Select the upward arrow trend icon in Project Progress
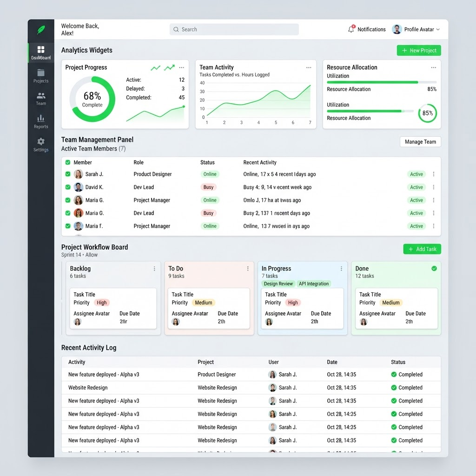 tap(169, 67)
